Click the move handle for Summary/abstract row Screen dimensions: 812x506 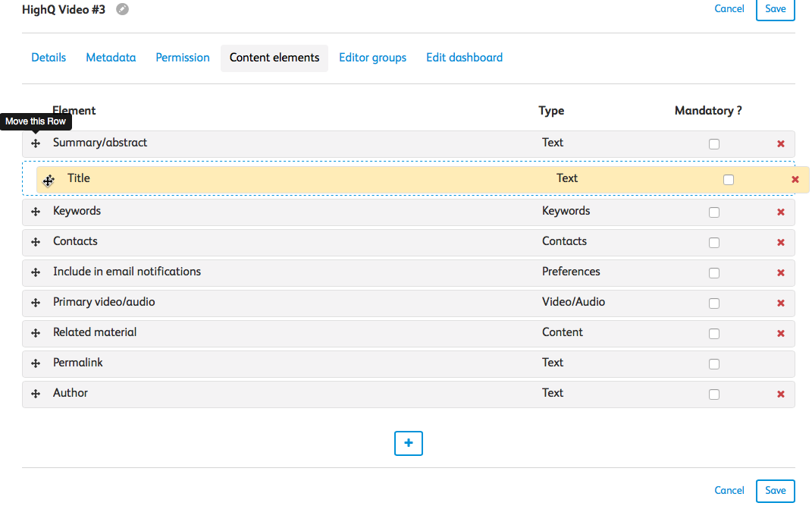coord(36,143)
